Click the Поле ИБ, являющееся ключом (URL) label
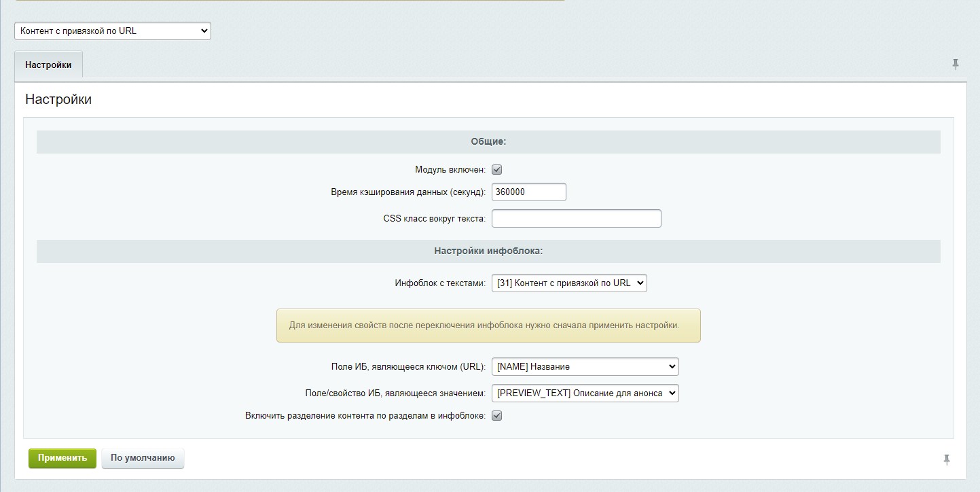This screenshot has width=980, height=492. [x=408, y=367]
